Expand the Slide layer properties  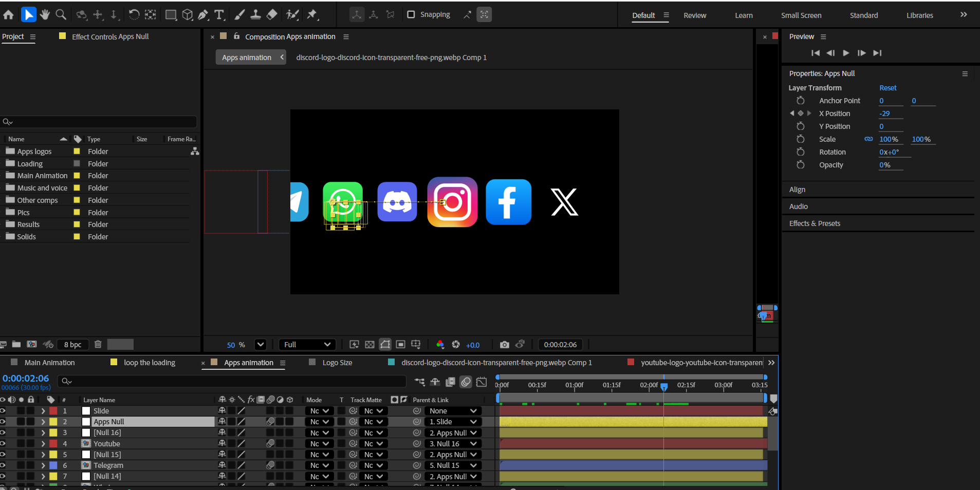click(x=43, y=411)
